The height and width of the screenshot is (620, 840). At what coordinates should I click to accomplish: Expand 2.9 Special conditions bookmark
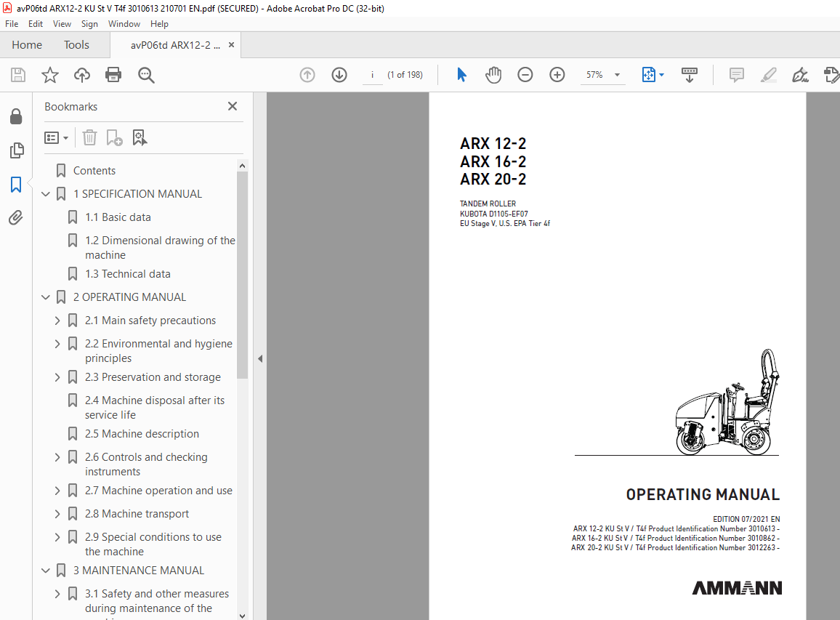pyautogui.click(x=57, y=537)
